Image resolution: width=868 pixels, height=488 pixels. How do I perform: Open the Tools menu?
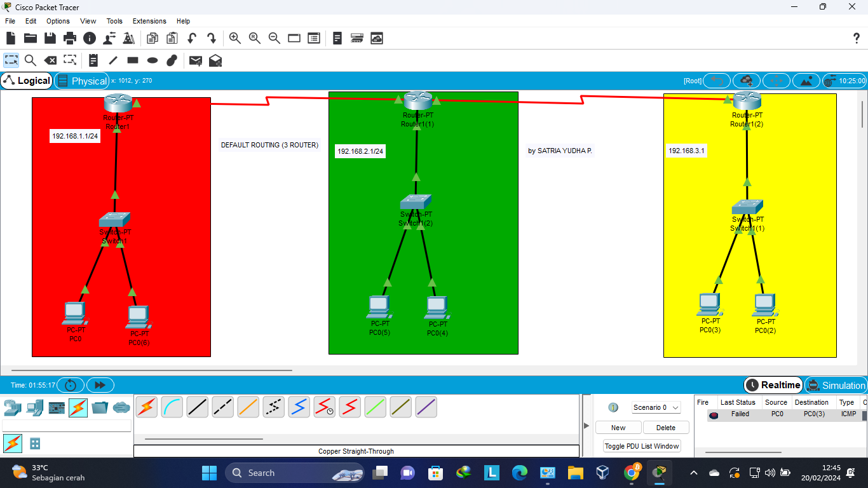point(114,21)
